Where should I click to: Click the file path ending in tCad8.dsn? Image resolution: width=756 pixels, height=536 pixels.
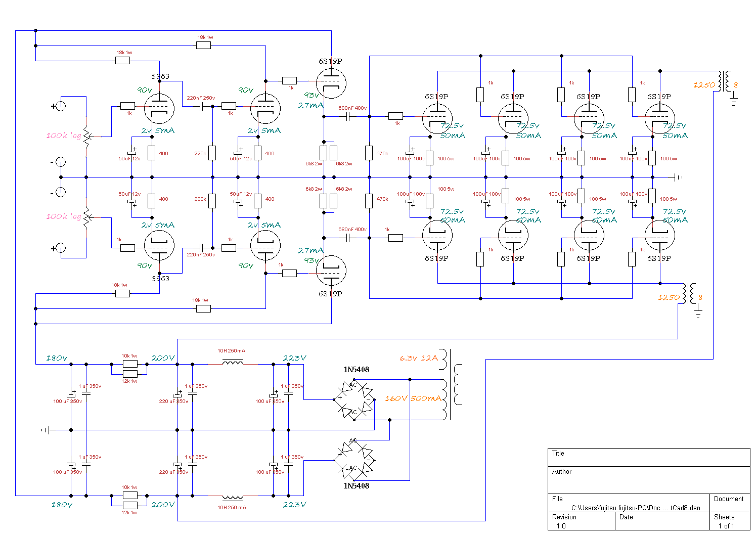(636, 508)
